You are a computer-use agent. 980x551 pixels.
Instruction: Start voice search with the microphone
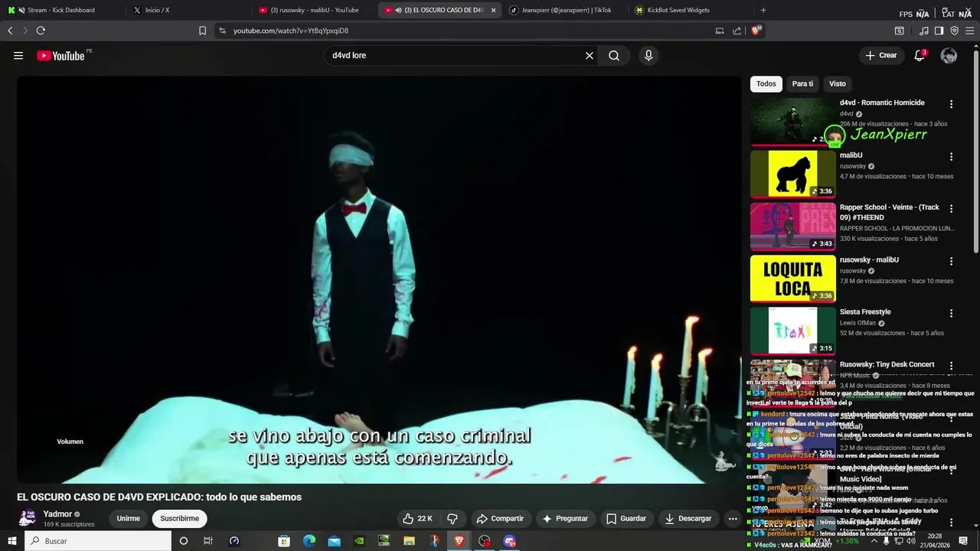pyautogui.click(x=648, y=56)
